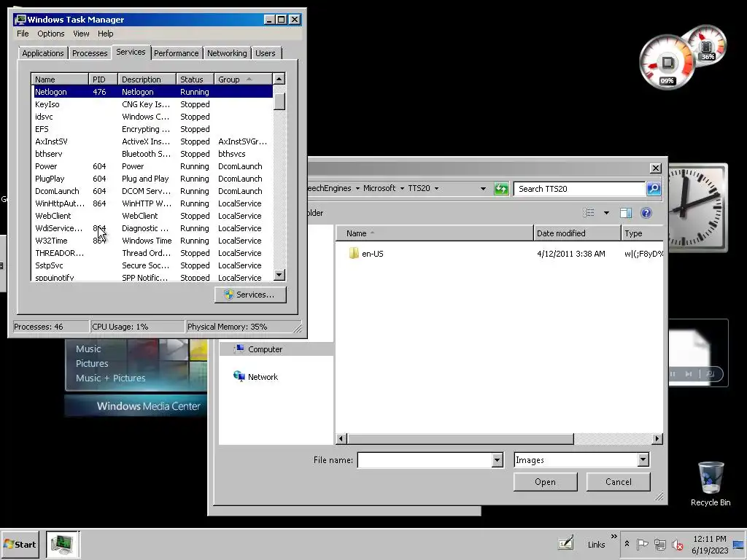
Task: Open the Help menu in Task Manager
Action: 105,34
